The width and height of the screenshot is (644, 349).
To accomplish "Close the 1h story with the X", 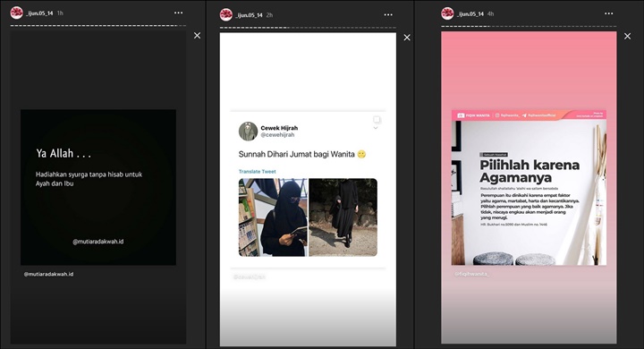I will [x=197, y=36].
